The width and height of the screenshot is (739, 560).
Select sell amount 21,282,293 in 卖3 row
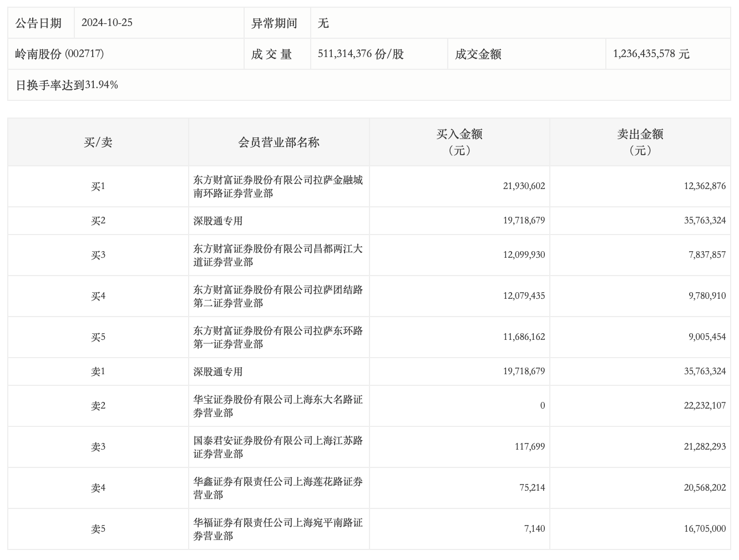[705, 447]
